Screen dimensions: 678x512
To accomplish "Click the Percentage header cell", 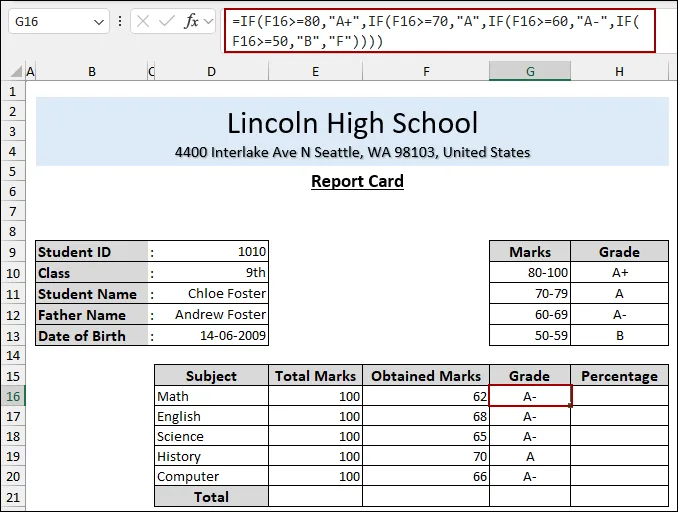I will click(619, 375).
